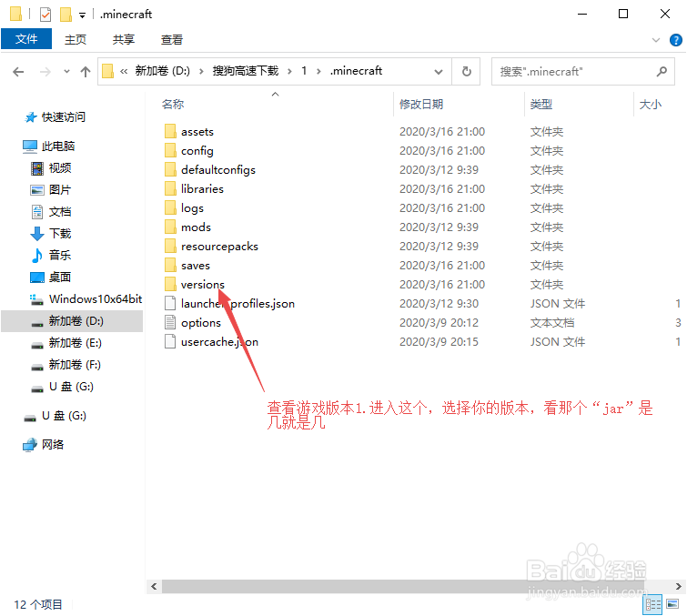687x616 pixels.
Task: Select the libraries folder icon
Action: pos(170,189)
